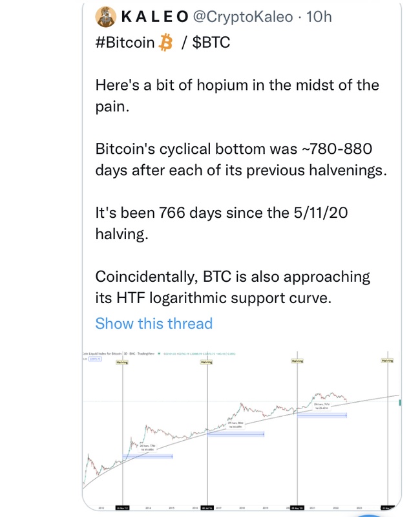The height and width of the screenshot is (517, 420).
Task: Click Show this thread link
Action: pos(154,323)
